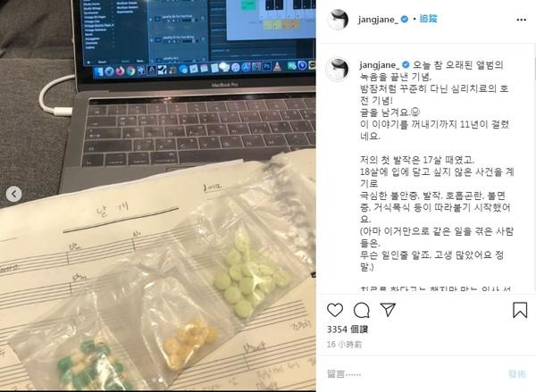Viewport: 536px width, 392px height.
Task: Click the jangjane_ username in the caption
Action: point(380,64)
